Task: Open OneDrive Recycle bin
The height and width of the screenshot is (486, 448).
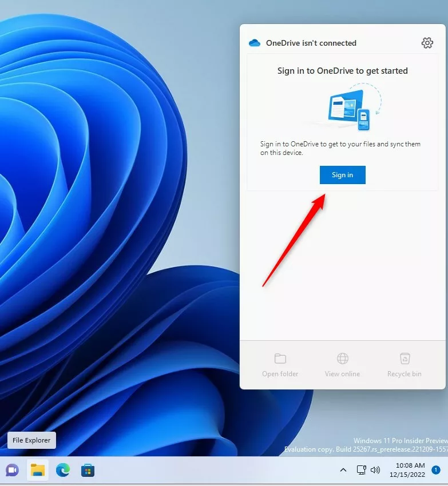Action: tap(405, 365)
